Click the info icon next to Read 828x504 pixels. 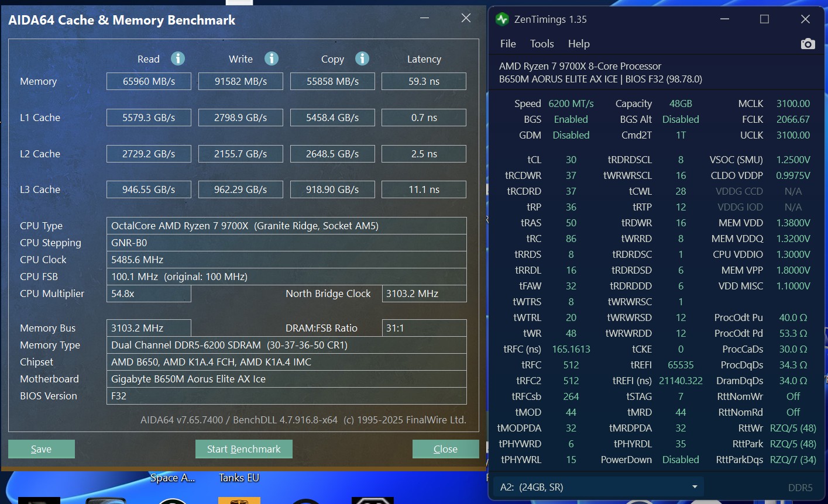click(x=178, y=58)
